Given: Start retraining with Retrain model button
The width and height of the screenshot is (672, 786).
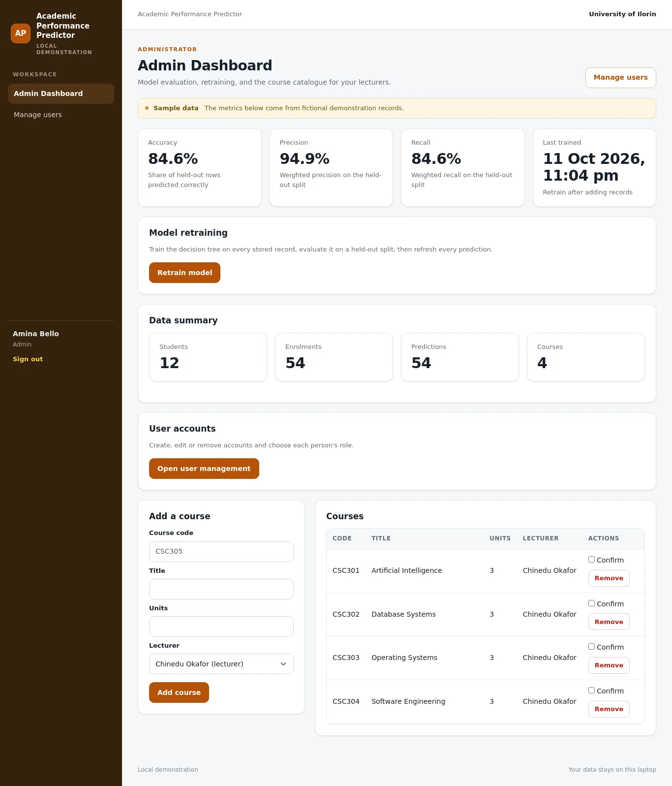Looking at the screenshot, I should click(184, 273).
